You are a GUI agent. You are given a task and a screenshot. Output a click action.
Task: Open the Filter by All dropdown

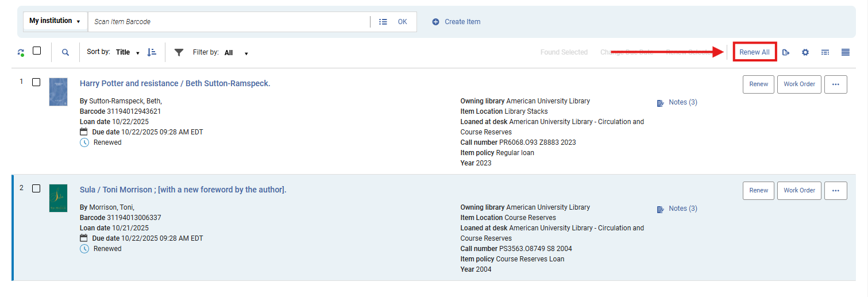pyautogui.click(x=236, y=53)
